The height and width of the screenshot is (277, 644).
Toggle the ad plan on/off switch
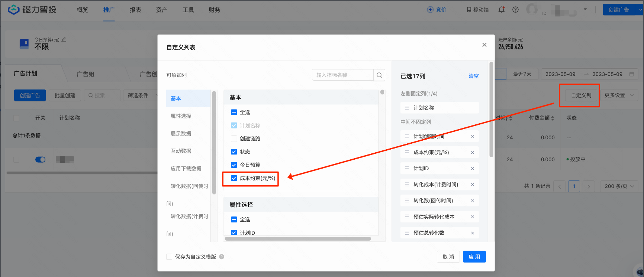tap(40, 160)
